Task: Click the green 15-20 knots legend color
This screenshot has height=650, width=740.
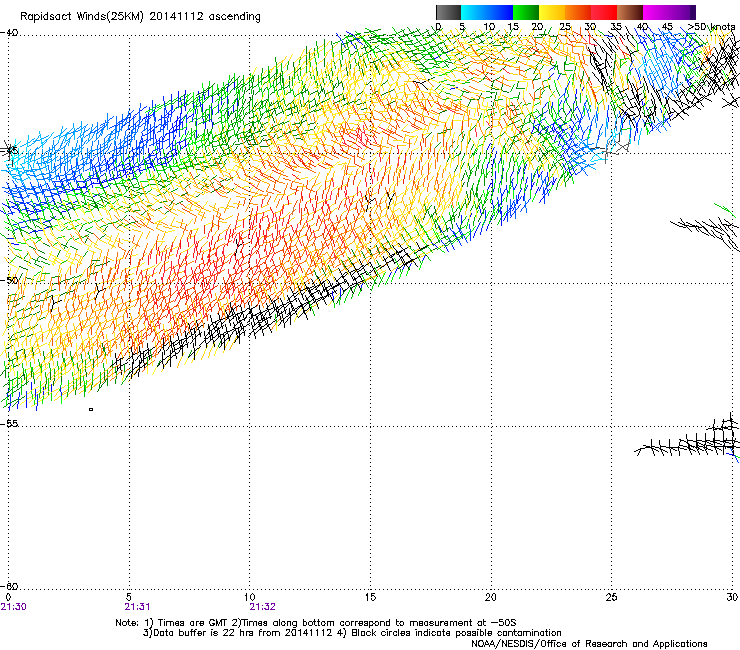Action: pos(526,12)
